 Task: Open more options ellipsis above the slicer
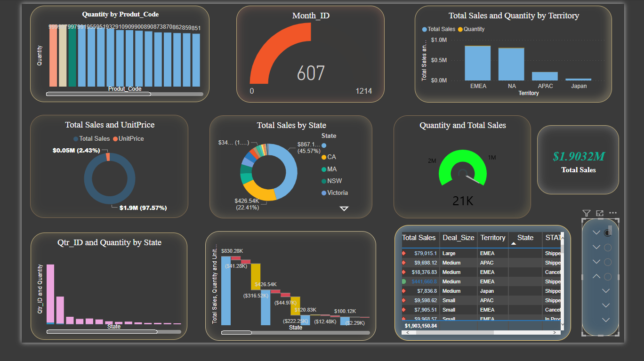click(x=612, y=213)
